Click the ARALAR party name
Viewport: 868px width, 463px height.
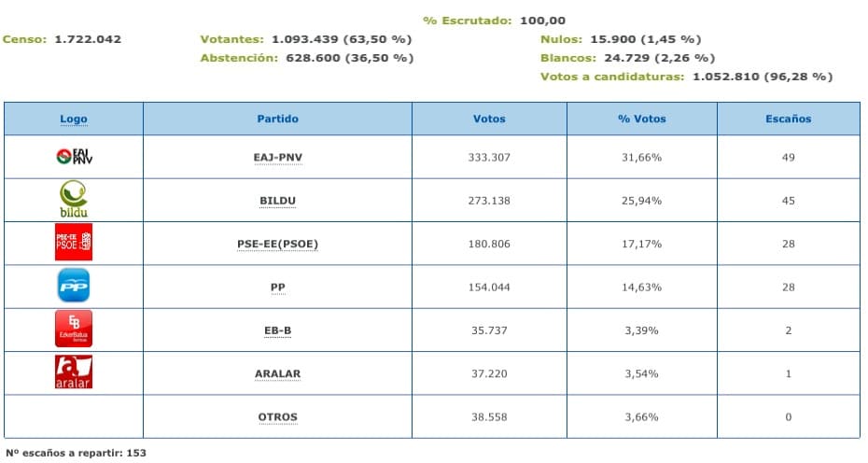coord(277,373)
